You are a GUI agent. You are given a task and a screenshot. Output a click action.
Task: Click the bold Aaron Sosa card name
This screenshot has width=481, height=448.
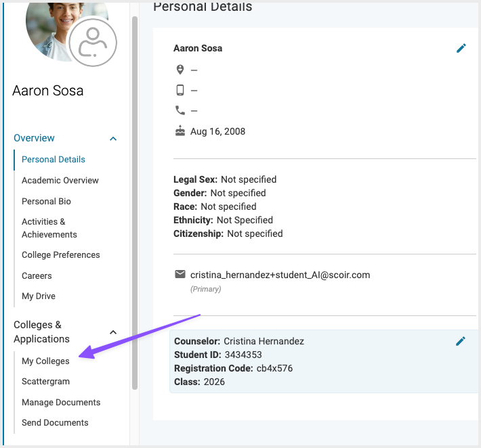pos(198,49)
